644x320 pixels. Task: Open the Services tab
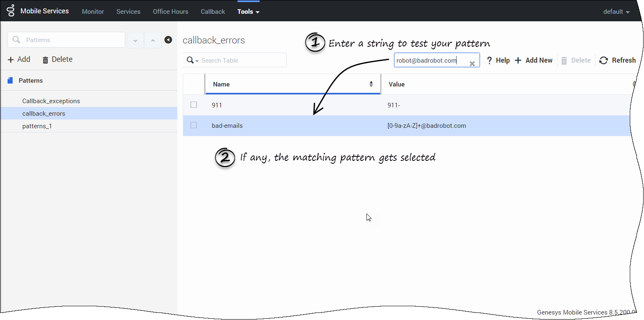click(x=128, y=12)
